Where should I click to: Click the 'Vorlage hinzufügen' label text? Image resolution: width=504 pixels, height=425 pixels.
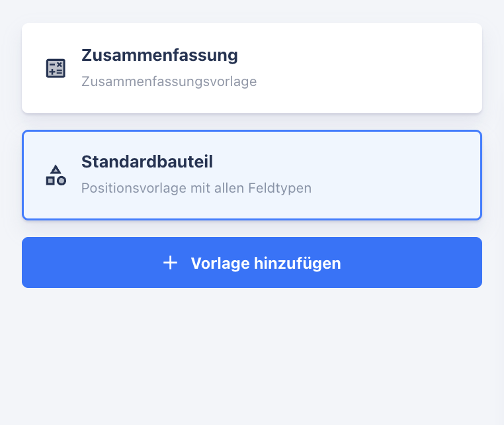[x=266, y=263]
